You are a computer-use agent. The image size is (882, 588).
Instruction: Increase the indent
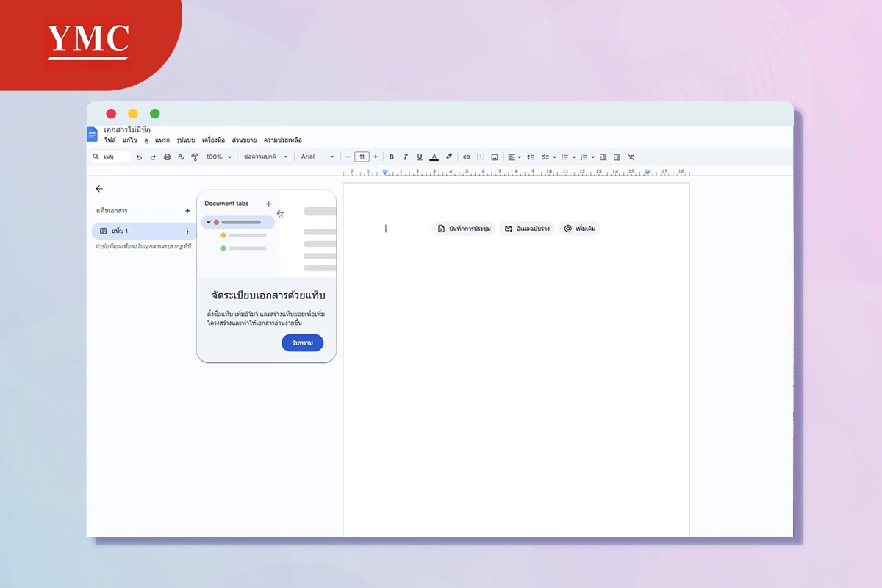click(x=617, y=157)
